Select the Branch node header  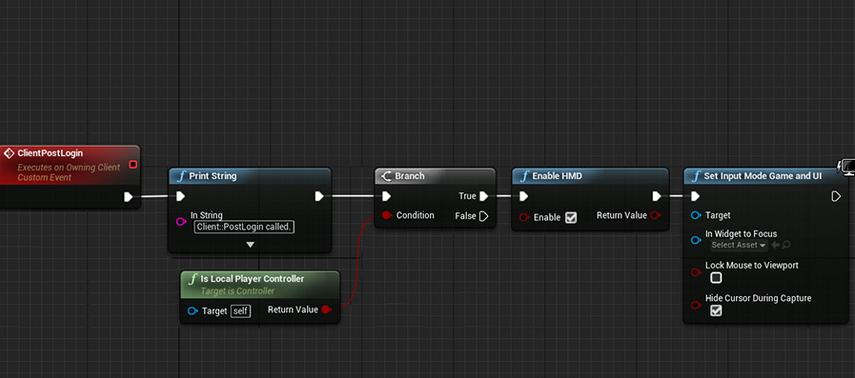click(x=435, y=176)
